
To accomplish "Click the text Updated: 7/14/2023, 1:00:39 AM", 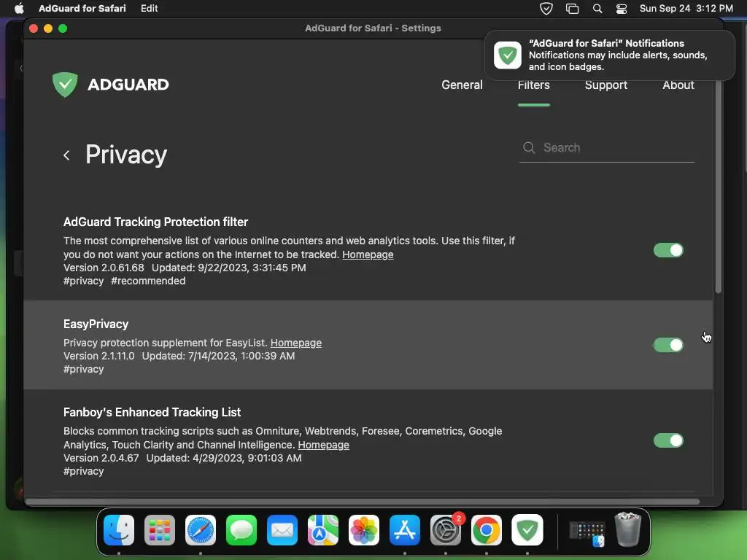I will tap(218, 356).
